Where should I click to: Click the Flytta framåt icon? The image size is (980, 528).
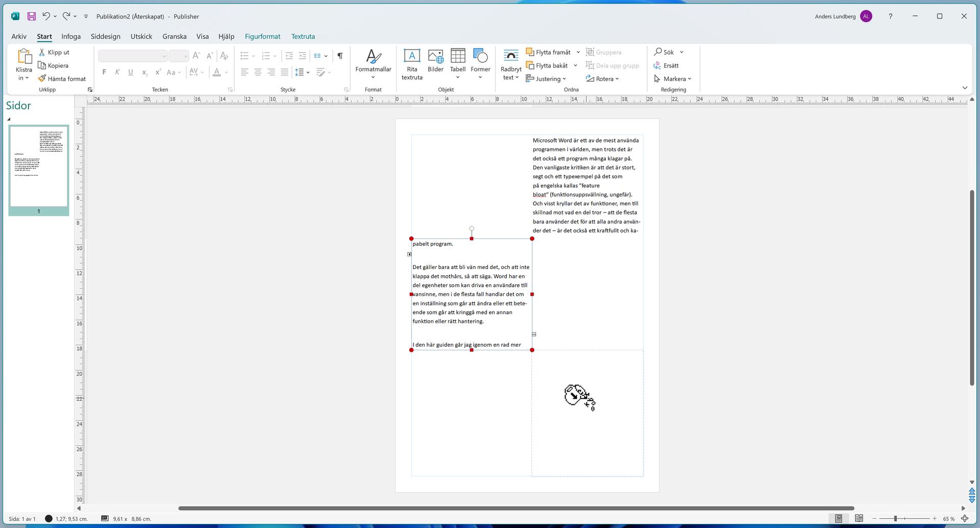[x=531, y=52]
